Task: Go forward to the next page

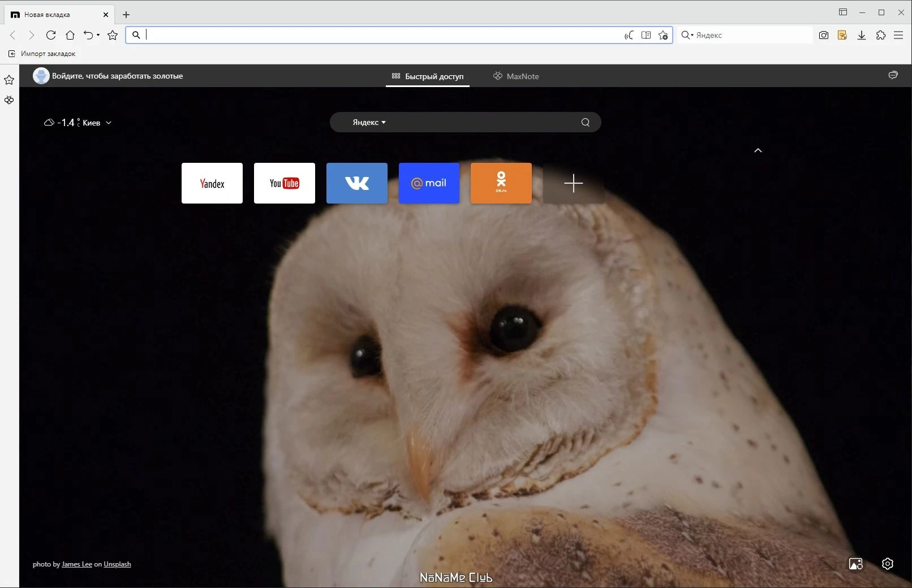Action: click(32, 35)
